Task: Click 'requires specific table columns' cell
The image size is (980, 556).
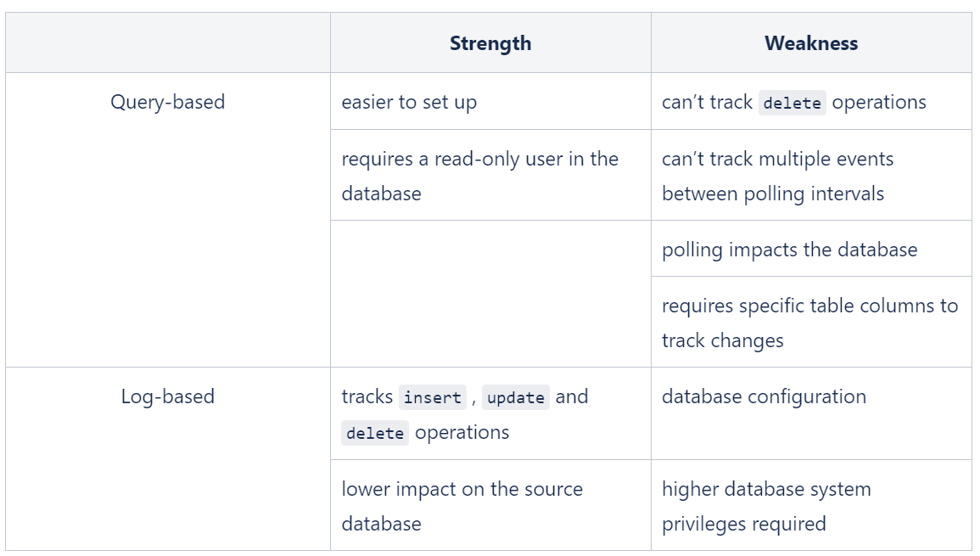Action: tap(811, 322)
